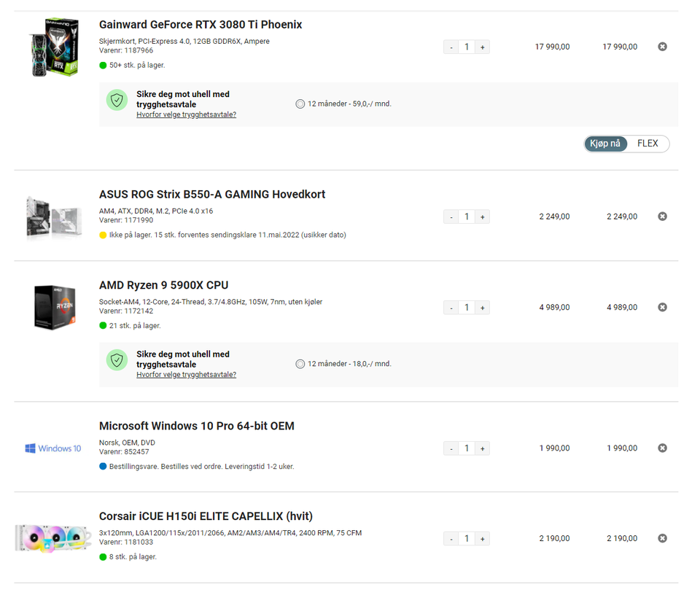
Task: Click the Corsair H150i cooler image
Action: (x=53, y=538)
